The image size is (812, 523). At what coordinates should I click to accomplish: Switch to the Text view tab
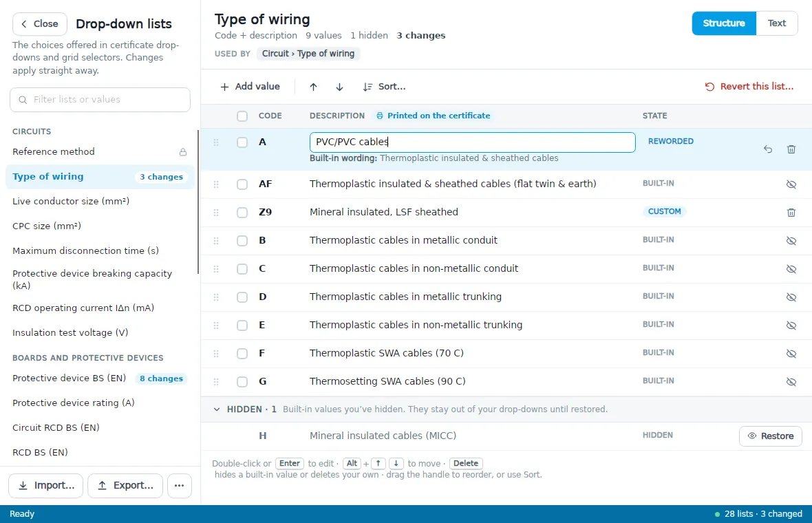click(x=776, y=23)
